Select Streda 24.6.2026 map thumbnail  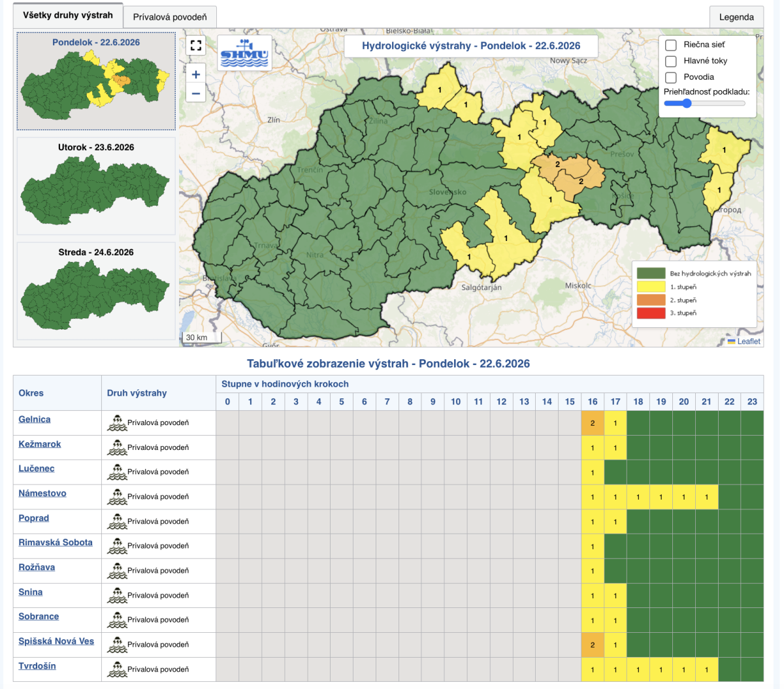point(96,291)
